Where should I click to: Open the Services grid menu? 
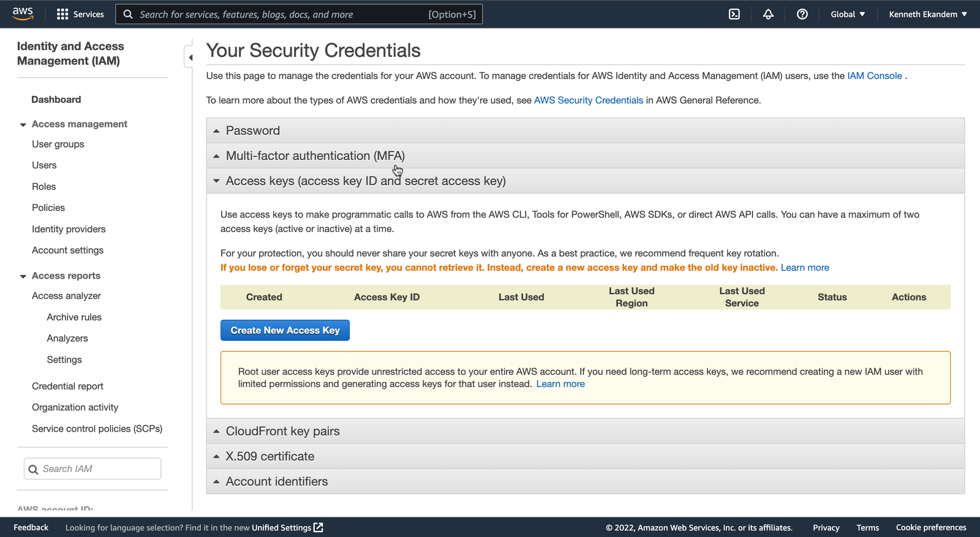click(x=80, y=14)
